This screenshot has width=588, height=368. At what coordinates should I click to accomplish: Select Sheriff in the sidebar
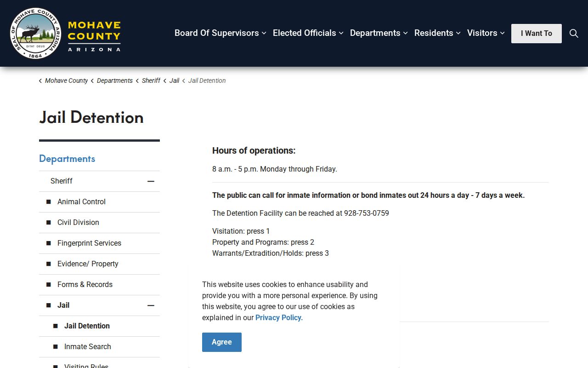tap(62, 181)
